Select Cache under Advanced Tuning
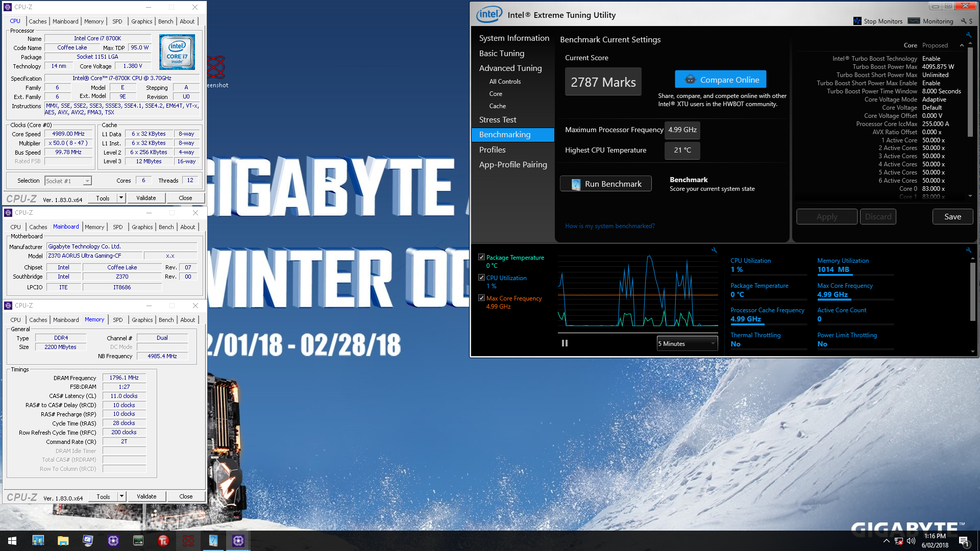Viewport: 980px width, 551px height. [x=497, y=106]
